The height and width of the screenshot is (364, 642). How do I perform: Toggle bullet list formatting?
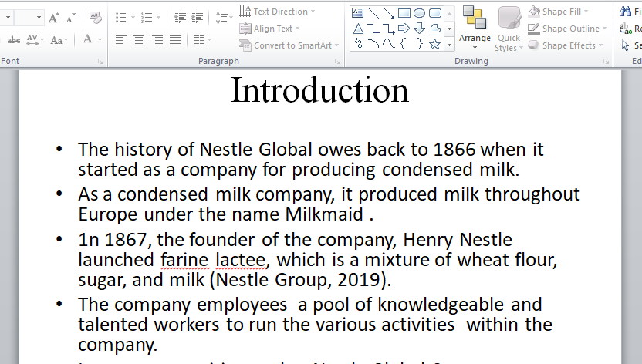[x=121, y=17]
